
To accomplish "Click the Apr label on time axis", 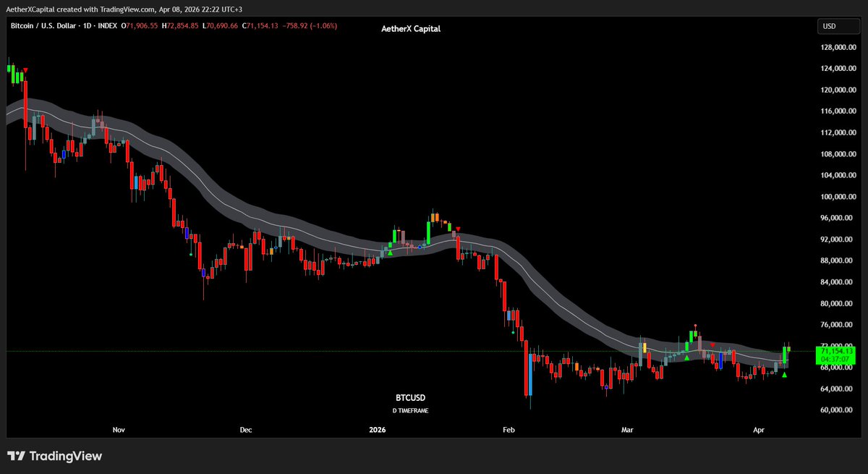I will (759, 430).
